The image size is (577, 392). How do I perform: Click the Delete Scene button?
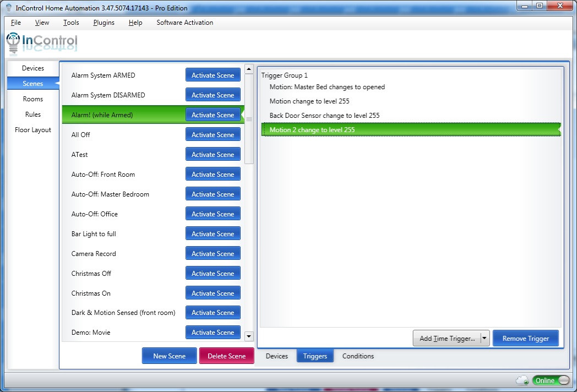coord(226,356)
